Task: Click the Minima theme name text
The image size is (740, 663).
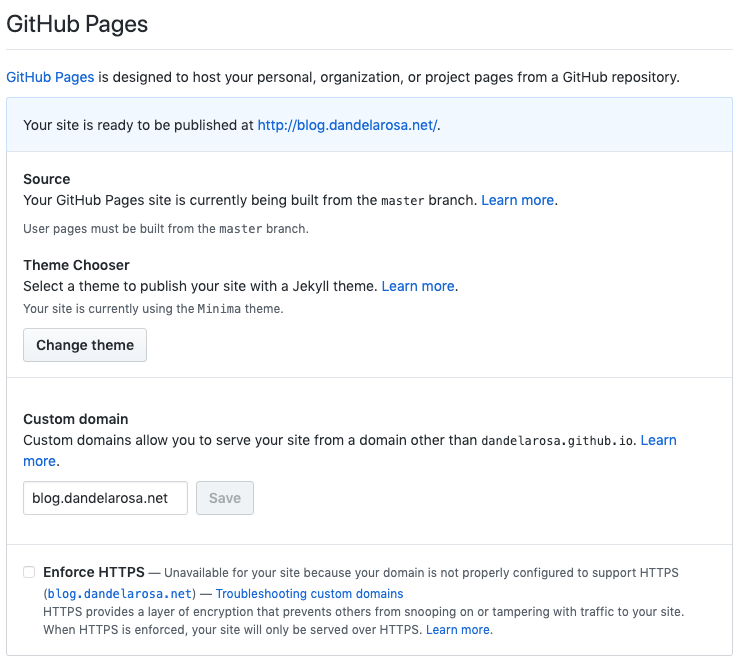Action: 219,309
